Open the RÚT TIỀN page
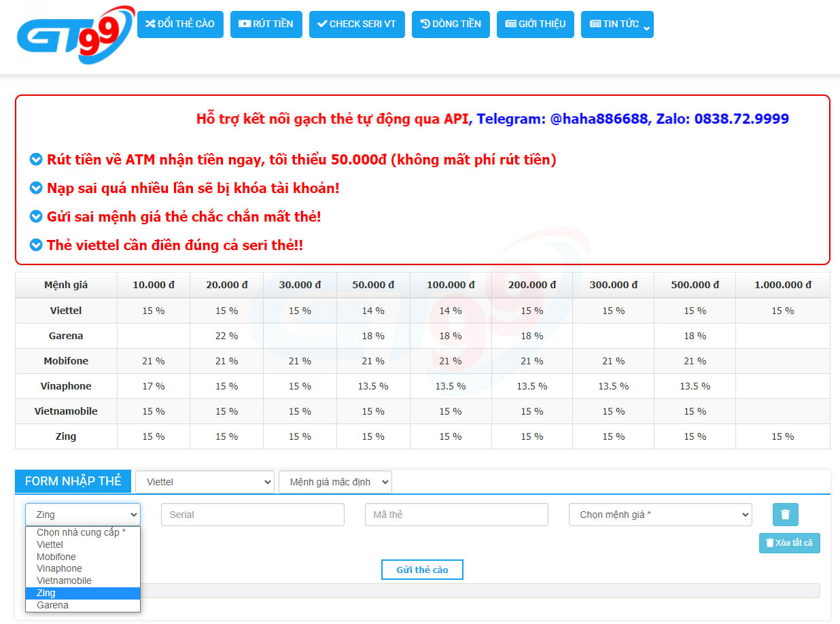 (x=266, y=24)
